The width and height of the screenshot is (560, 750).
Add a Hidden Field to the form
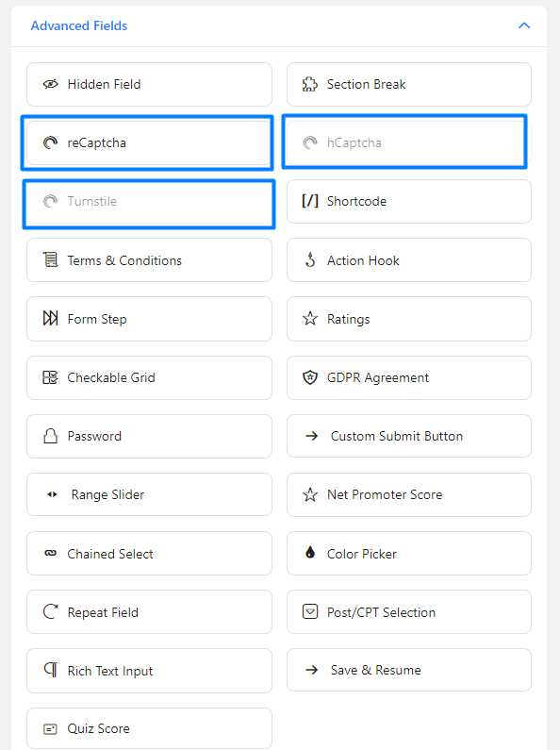(x=149, y=84)
